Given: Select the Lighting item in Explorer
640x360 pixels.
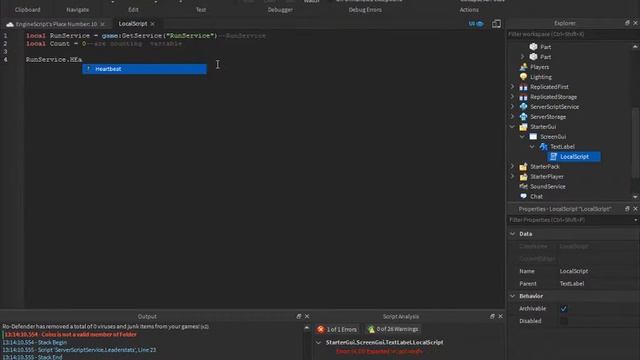Looking at the screenshot, I should tap(541, 77).
